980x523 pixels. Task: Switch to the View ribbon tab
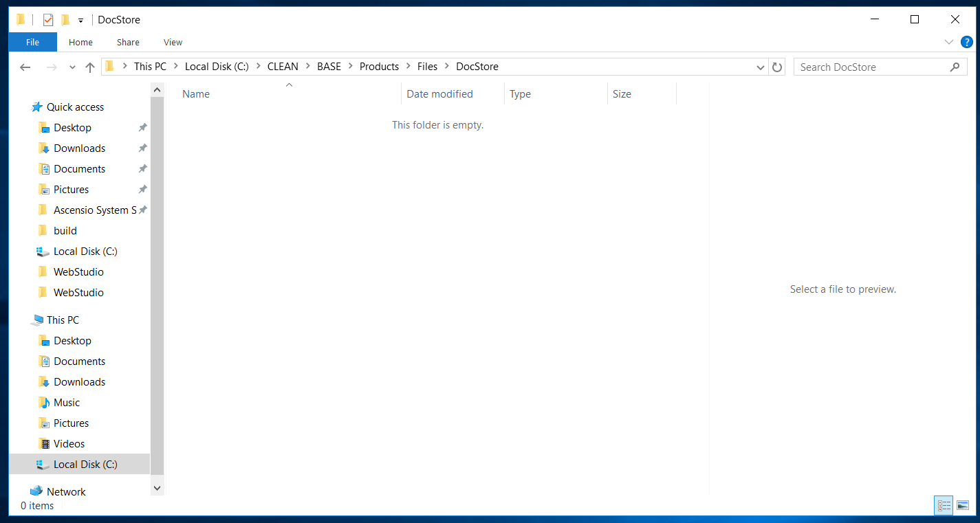173,42
